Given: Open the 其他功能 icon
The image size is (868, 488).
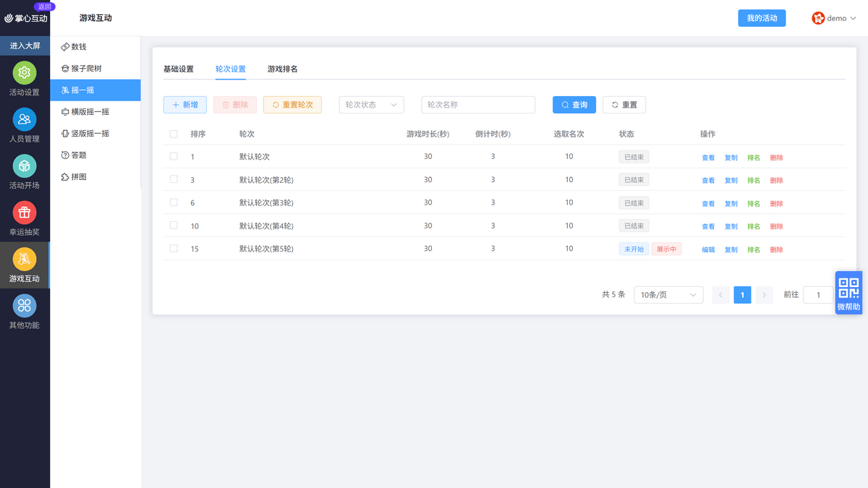Looking at the screenshot, I should [25, 306].
